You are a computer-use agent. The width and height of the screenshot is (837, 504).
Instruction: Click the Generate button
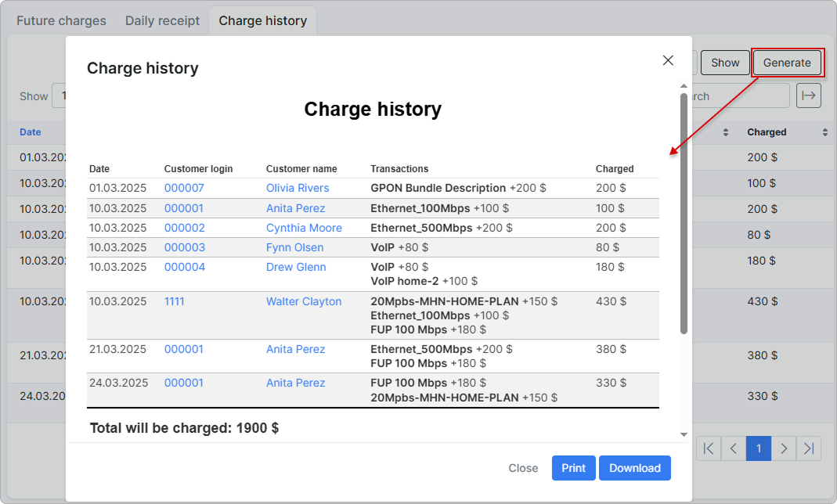click(x=787, y=63)
